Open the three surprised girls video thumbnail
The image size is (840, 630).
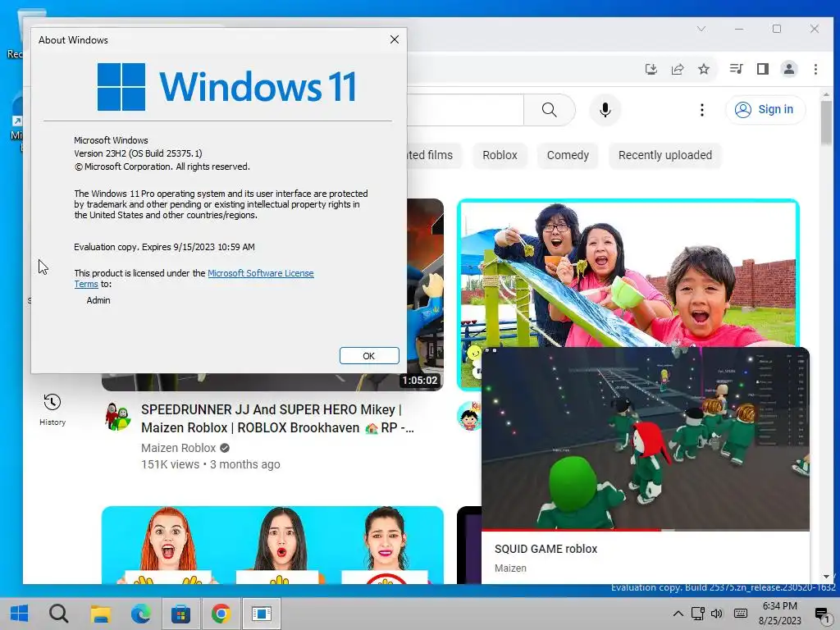coord(272,545)
